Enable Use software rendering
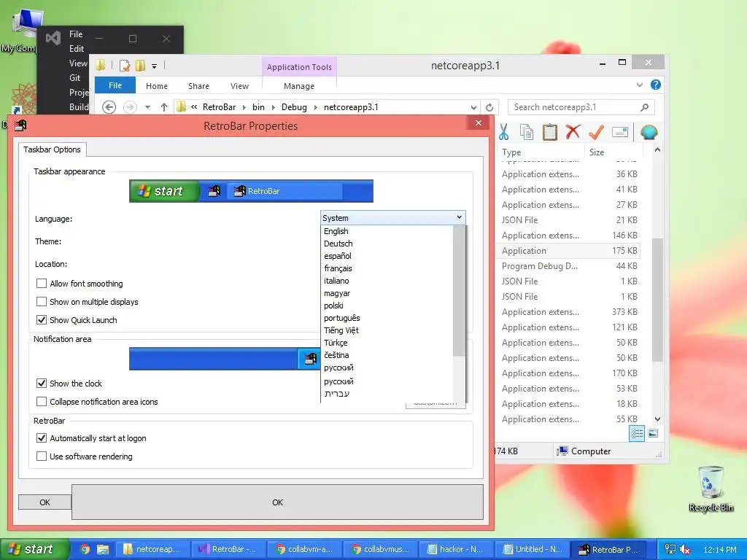This screenshot has height=560, width=747. 42,456
